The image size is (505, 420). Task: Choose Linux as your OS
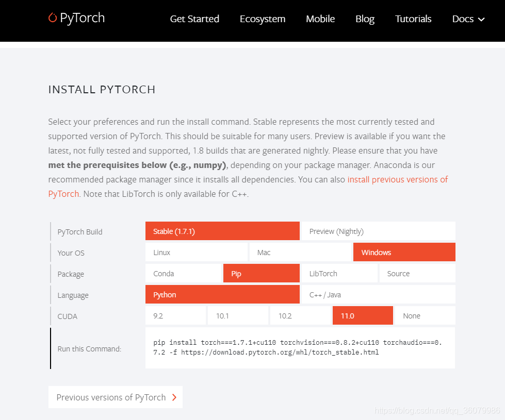197,252
